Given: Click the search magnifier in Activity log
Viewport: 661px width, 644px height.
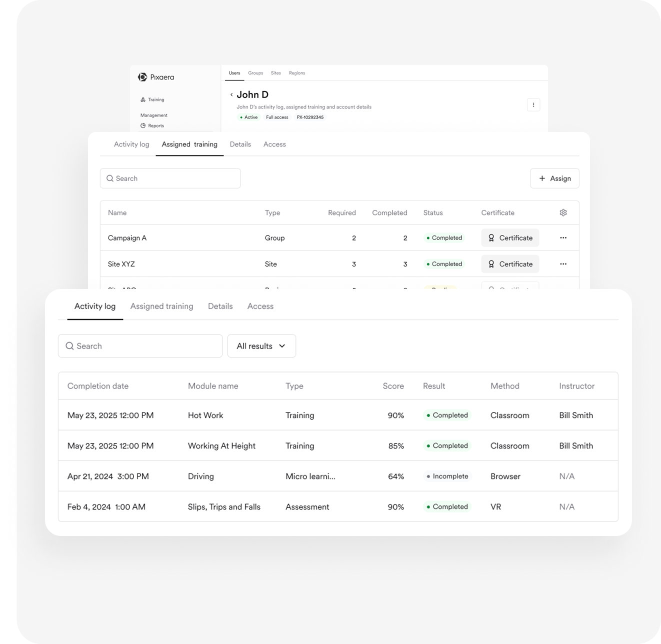Looking at the screenshot, I should [70, 345].
